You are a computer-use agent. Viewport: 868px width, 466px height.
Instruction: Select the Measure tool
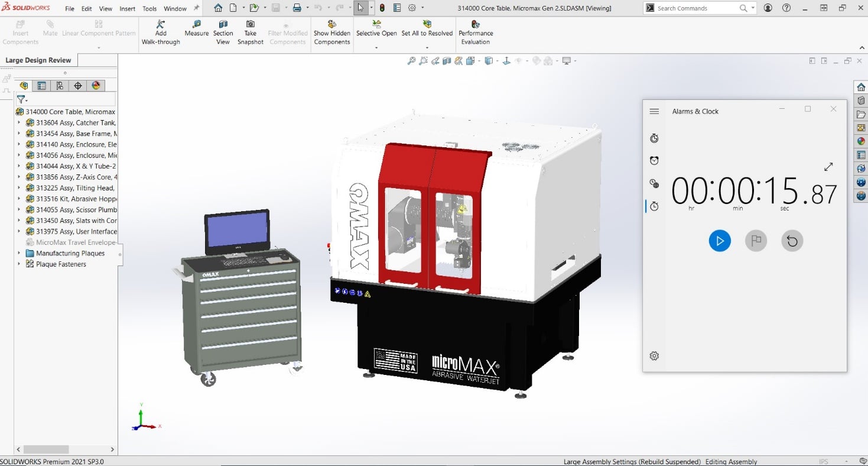pyautogui.click(x=197, y=29)
